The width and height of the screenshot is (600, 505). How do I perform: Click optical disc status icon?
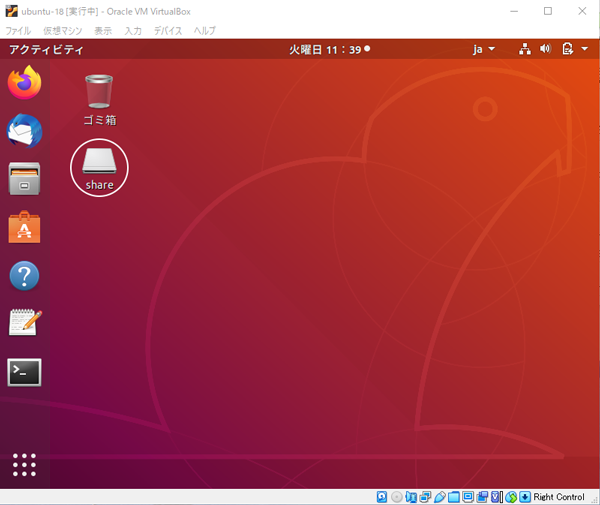(x=397, y=497)
